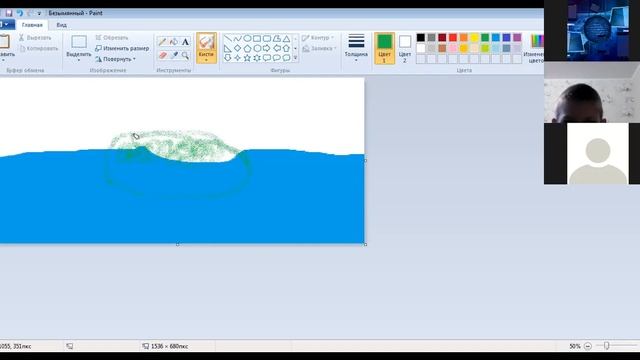This screenshot has height=360, width=640.
Task: Pick the purple color swatch
Action: [517, 38]
